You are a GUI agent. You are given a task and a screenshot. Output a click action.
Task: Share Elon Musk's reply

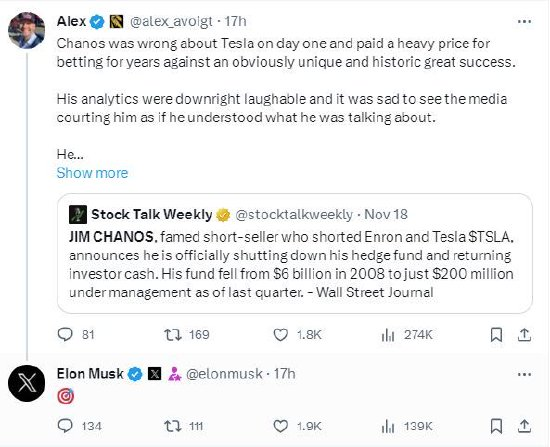click(524, 426)
